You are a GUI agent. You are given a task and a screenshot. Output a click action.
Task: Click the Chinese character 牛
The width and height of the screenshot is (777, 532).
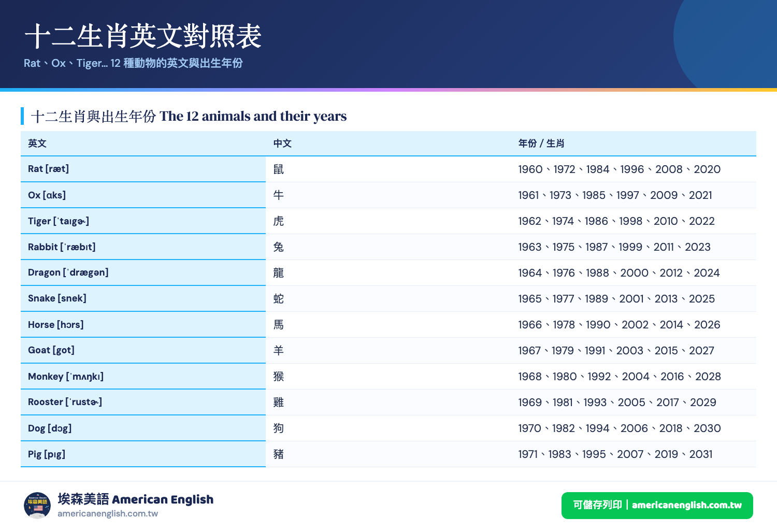pyautogui.click(x=279, y=195)
